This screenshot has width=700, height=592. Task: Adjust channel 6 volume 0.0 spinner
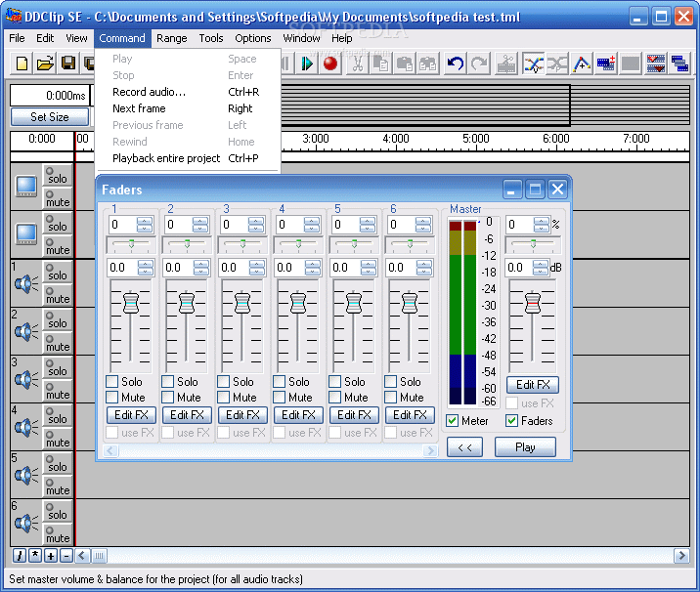click(423, 268)
